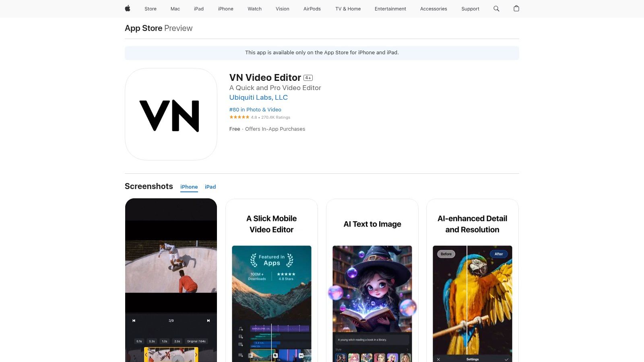View the AI-enhanced Detail and Resolution screenshot
The height and width of the screenshot is (362, 644).
click(473, 282)
